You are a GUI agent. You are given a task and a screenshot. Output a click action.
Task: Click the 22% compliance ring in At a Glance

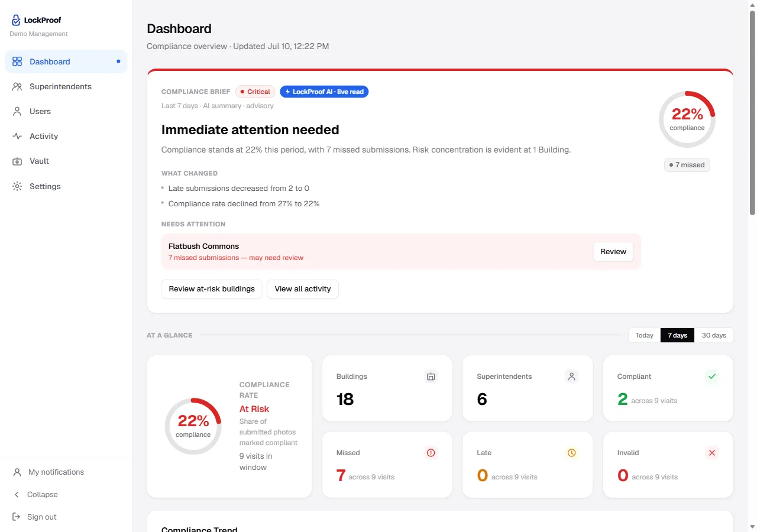pyautogui.click(x=193, y=426)
